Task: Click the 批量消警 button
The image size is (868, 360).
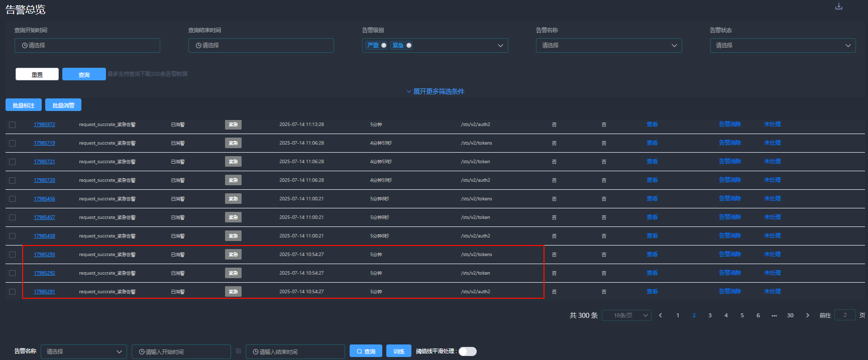Action: [63, 105]
